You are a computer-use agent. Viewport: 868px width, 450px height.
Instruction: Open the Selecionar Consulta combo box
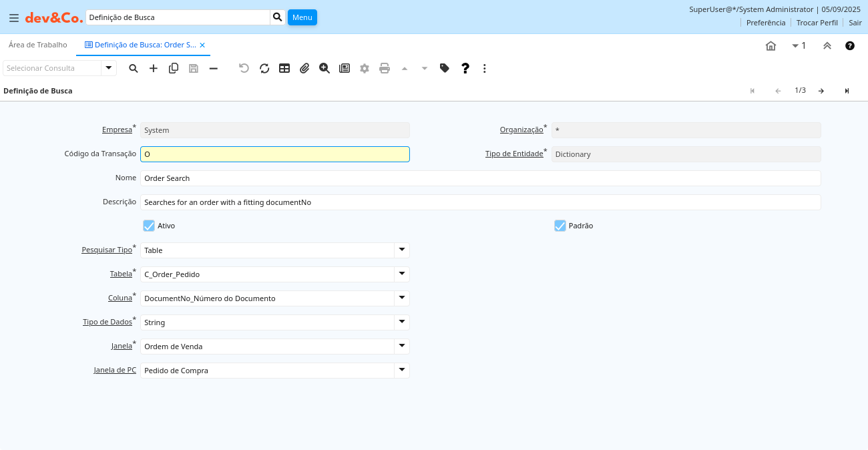(109, 68)
